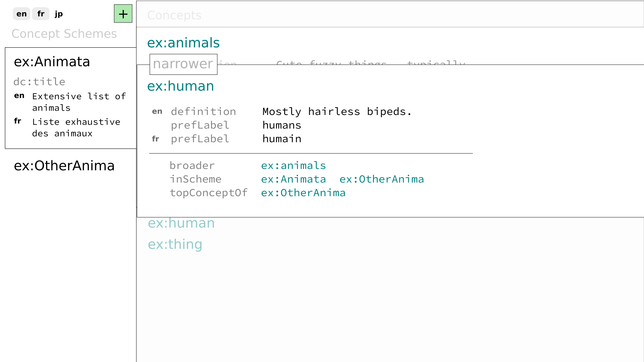Screen dimensions: 644x362
Task: Select the French language toggle
Action: tap(41, 14)
